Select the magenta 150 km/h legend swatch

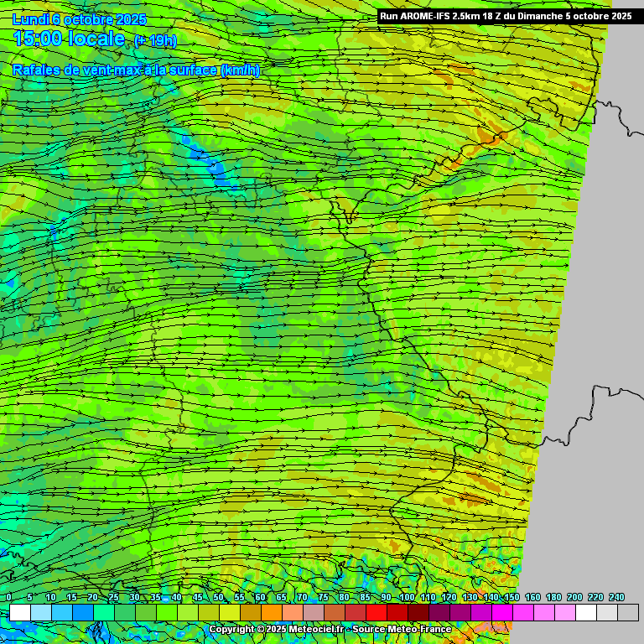coord(523,613)
